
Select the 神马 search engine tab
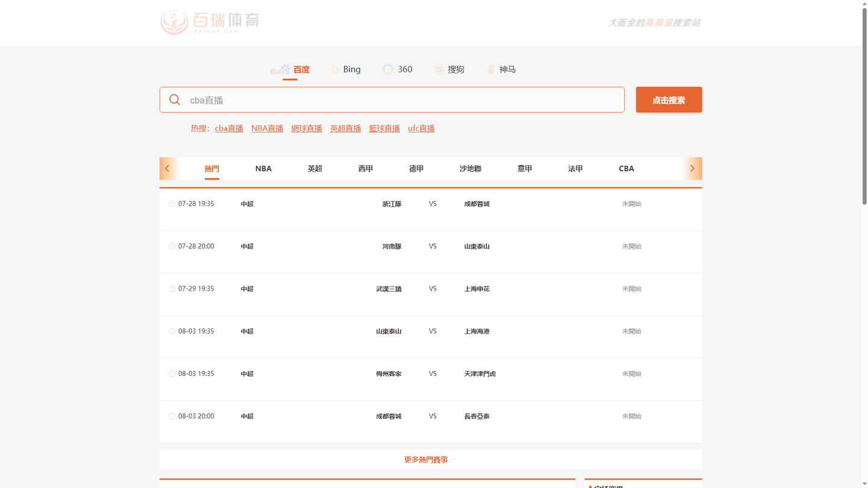[501, 69]
